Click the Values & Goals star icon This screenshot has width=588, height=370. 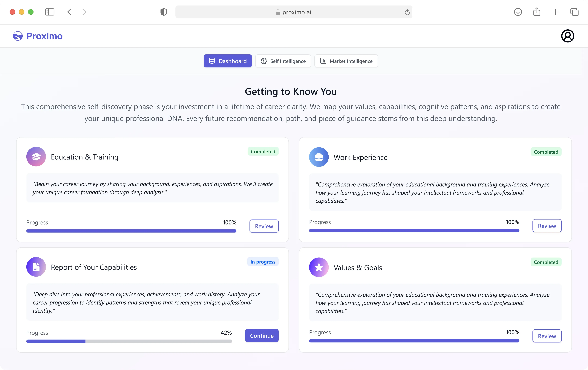pyautogui.click(x=319, y=267)
